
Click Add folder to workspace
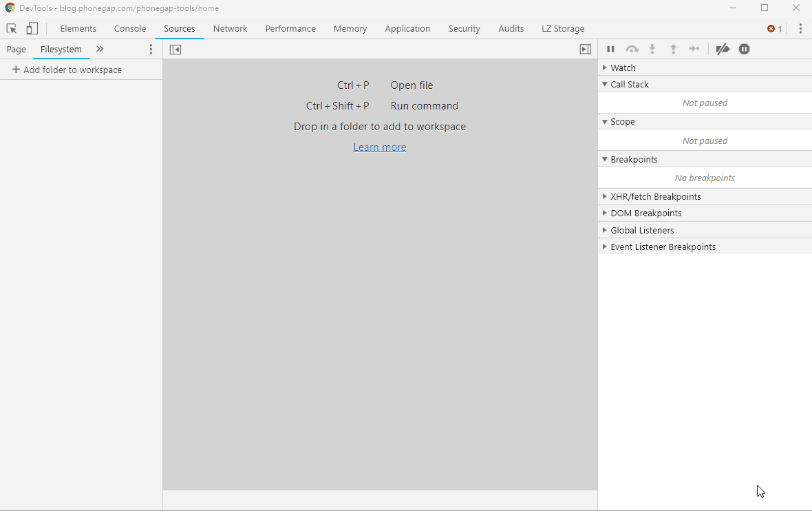point(67,70)
